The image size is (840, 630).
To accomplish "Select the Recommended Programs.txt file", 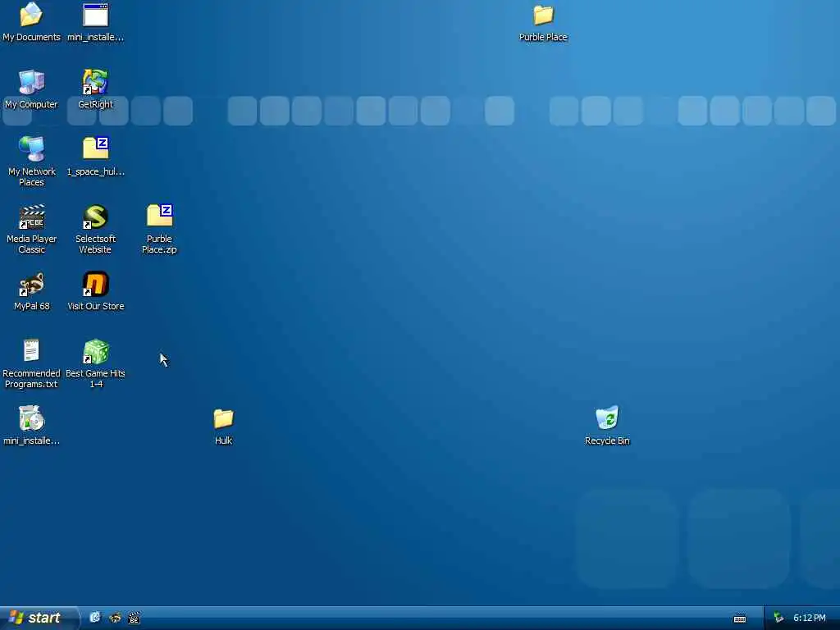I will (x=31, y=351).
